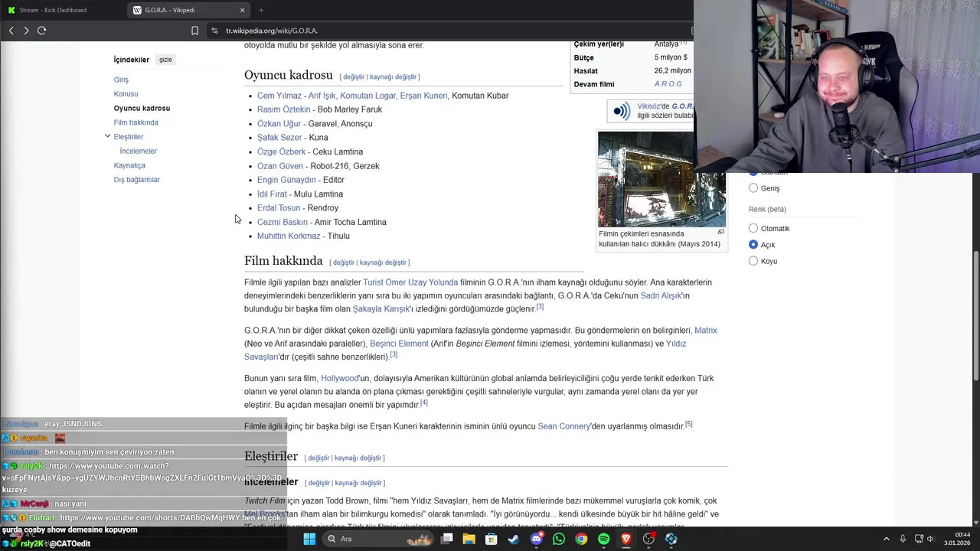980x551 pixels.
Task: Show hidden system tray icons
Action: coord(887,539)
